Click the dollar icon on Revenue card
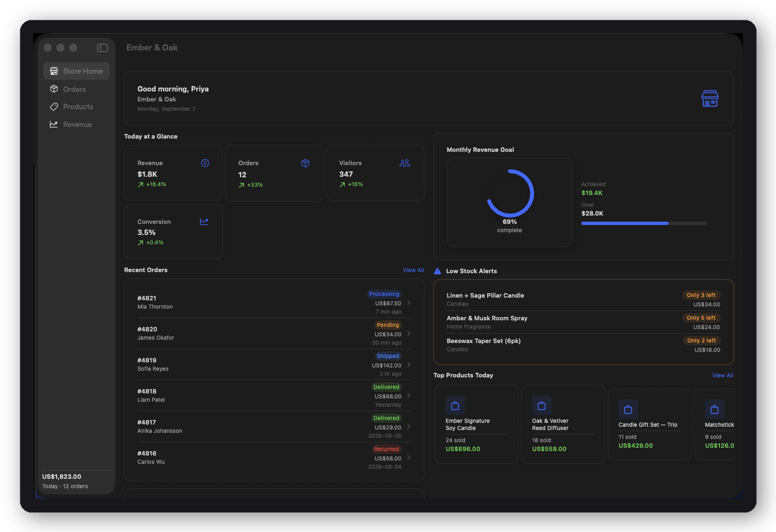This screenshot has width=776, height=532. tap(205, 163)
